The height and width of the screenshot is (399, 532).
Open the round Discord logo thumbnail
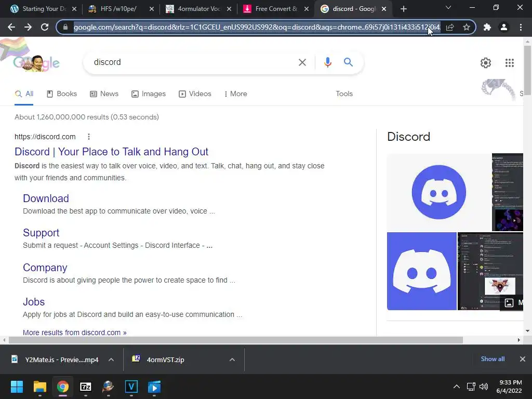(x=438, y=192)
